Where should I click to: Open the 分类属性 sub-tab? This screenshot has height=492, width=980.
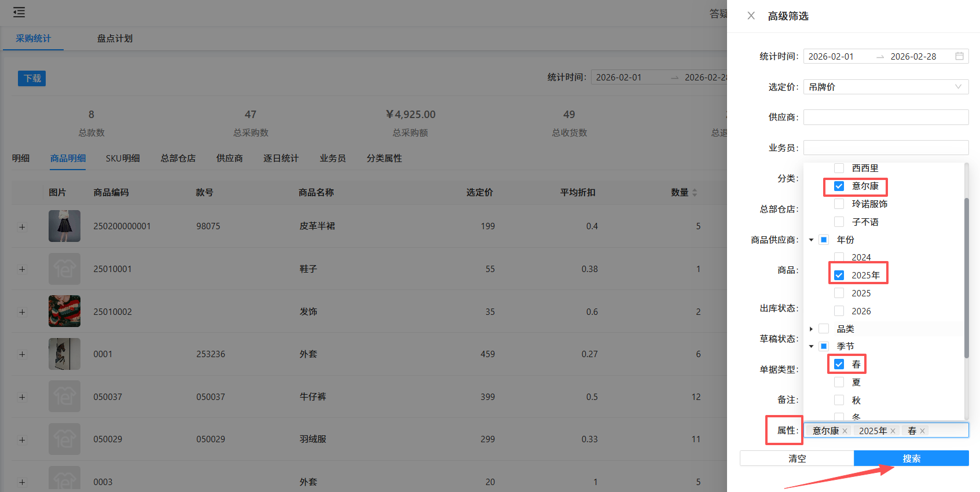pos(384,158)
